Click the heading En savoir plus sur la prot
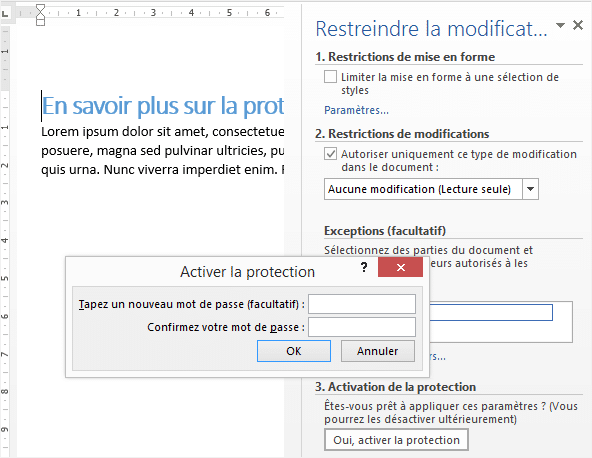 (163, 106)
